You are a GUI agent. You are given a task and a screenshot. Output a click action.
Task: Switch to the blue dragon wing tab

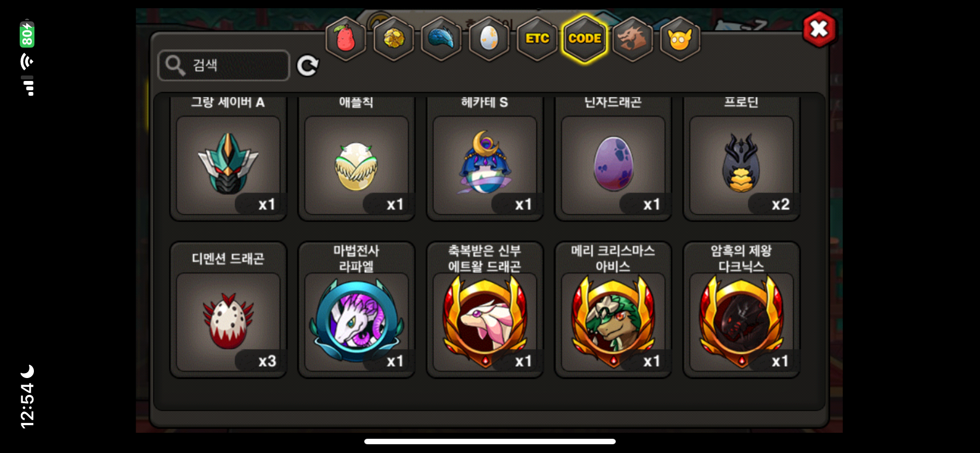coord(441,39)
